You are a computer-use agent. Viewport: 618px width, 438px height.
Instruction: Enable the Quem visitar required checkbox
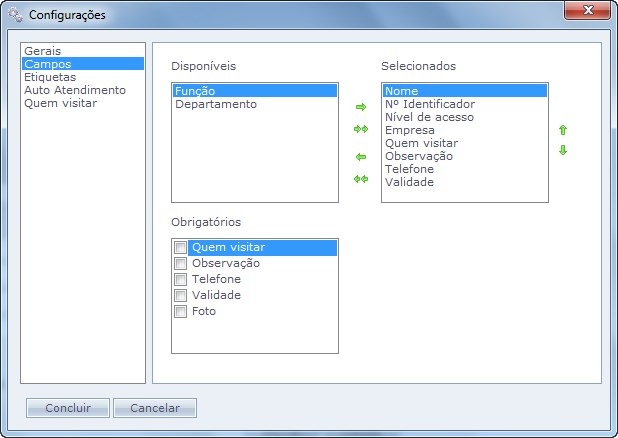(x=181, y=247)
